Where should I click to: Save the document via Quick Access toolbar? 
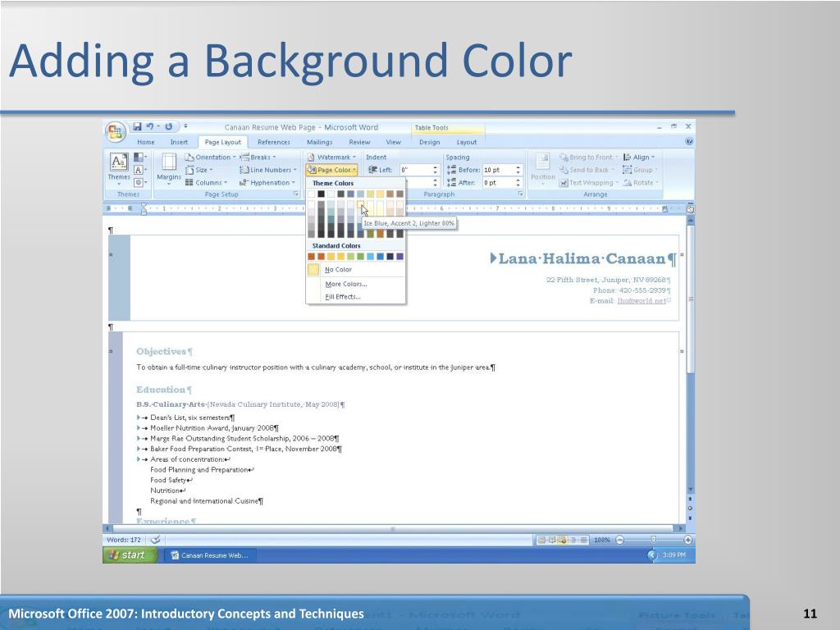[137, 126]
